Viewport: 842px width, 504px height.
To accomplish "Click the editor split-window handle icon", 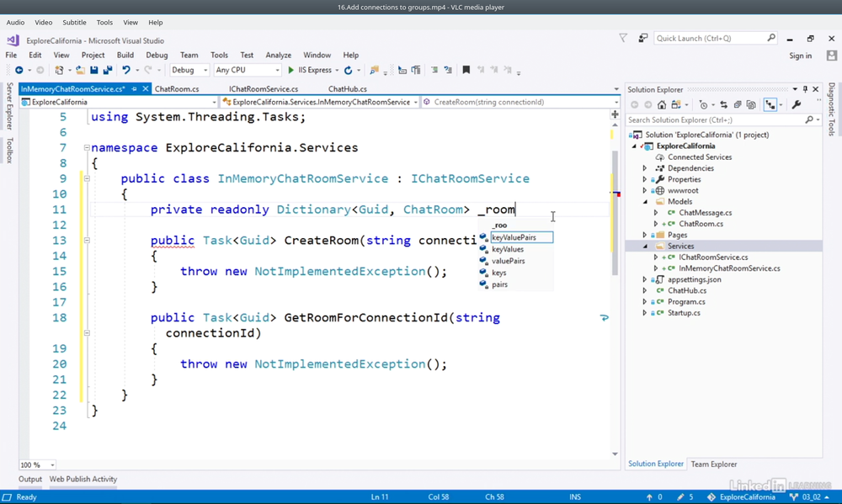I will click(615, 114).
